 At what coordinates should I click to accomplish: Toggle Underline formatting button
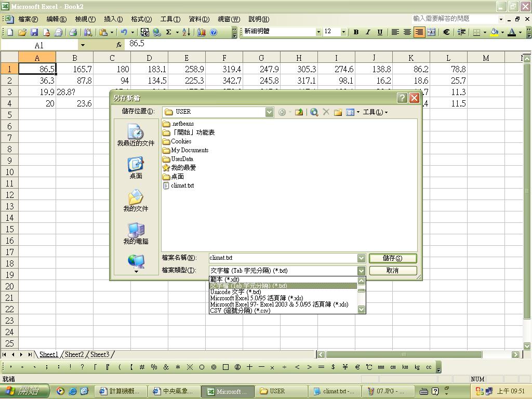[x=380, y=32]
